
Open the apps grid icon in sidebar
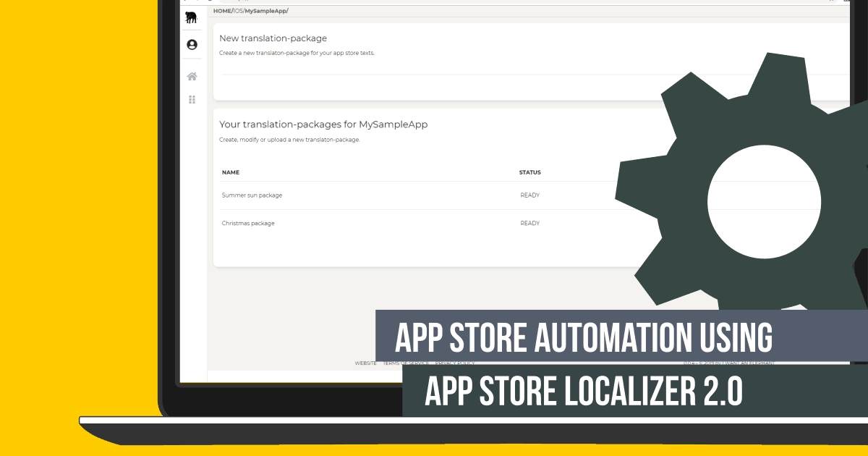[x=192, y=100]
